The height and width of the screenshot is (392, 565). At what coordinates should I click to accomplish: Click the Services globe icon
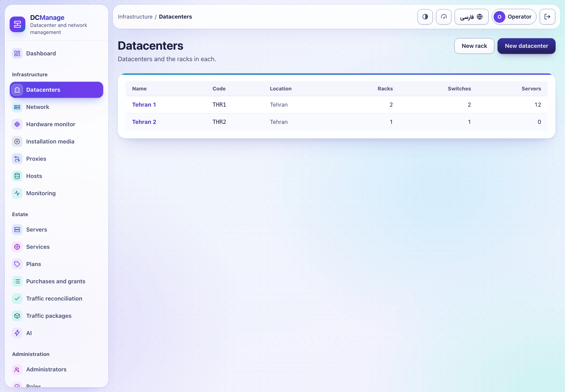point(17,247)
